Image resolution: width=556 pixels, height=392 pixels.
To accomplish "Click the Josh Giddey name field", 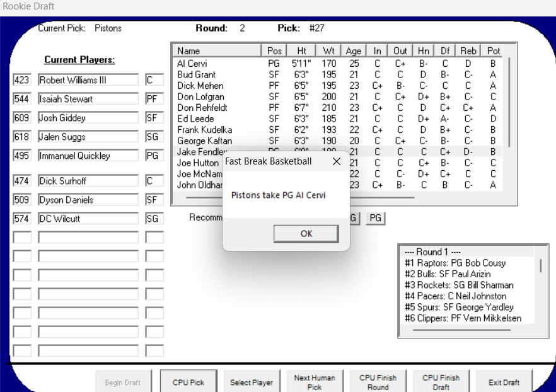I will click(x=88, y=118).
